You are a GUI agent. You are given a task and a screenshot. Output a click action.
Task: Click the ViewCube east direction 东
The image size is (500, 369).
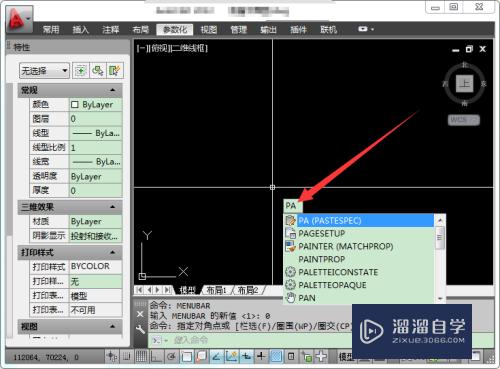point(483,84)
